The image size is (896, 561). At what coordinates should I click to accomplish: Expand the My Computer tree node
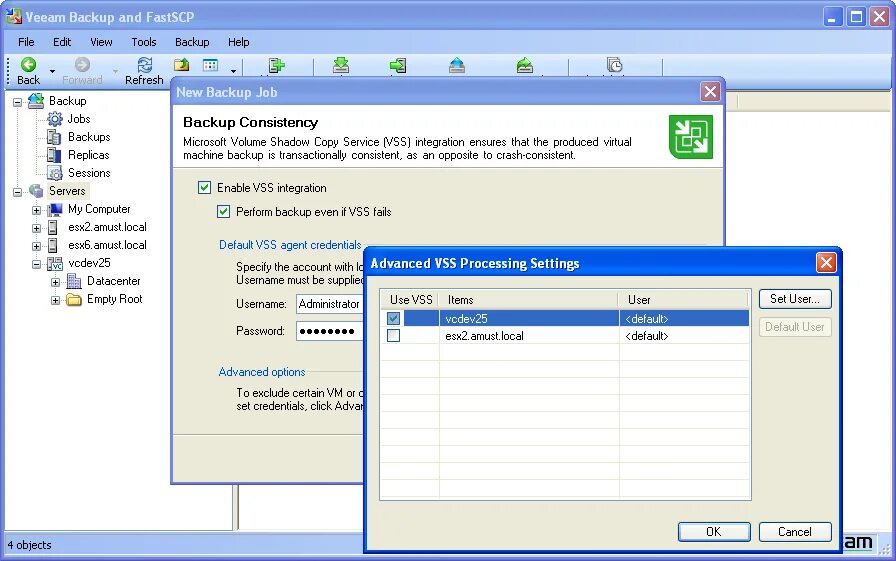[37, 210]
